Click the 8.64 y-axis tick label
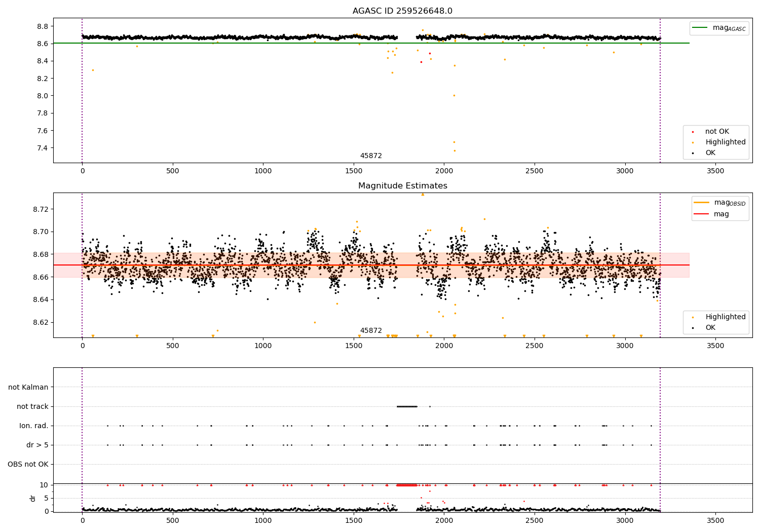760x532 pixels. click(x=41, y=299)
